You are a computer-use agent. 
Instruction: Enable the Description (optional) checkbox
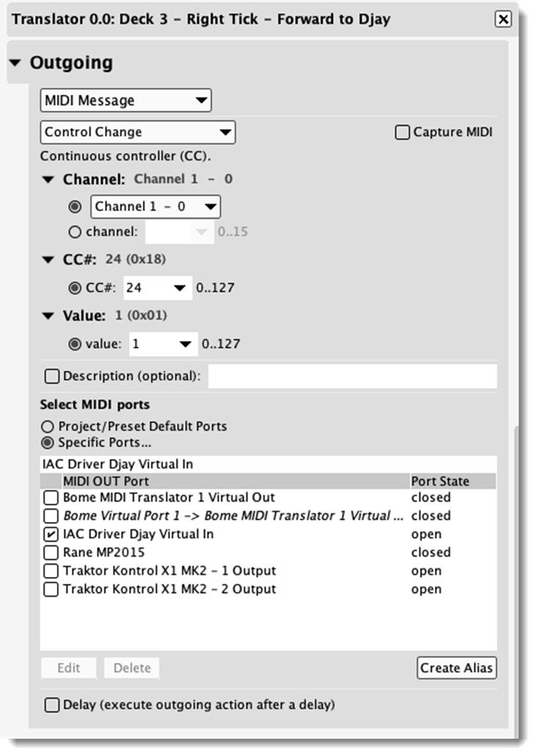(52, 376)
